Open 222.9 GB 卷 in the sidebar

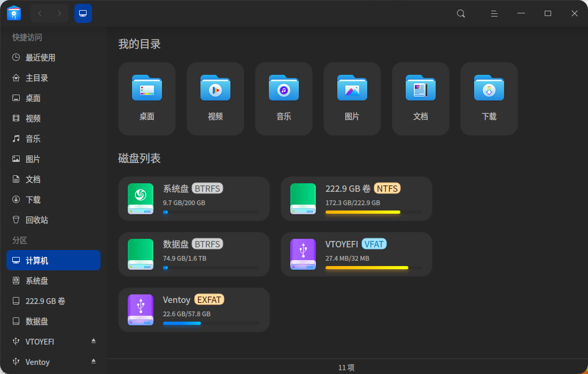tap(53, 301)
